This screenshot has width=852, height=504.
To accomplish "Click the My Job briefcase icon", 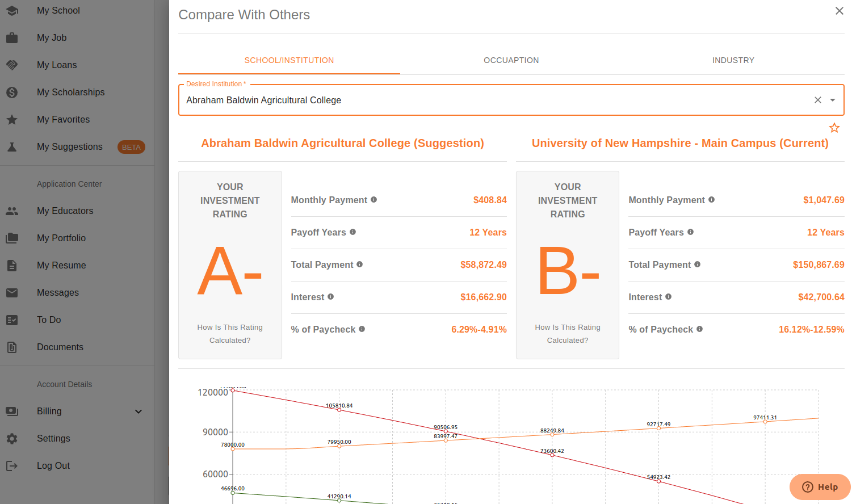I will tap(12, 38).
